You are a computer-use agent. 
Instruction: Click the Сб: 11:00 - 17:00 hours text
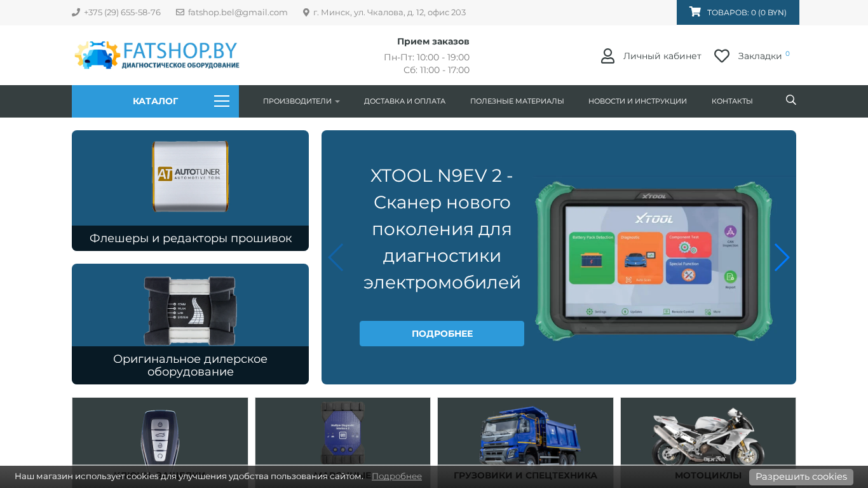(x=437, y=70)
